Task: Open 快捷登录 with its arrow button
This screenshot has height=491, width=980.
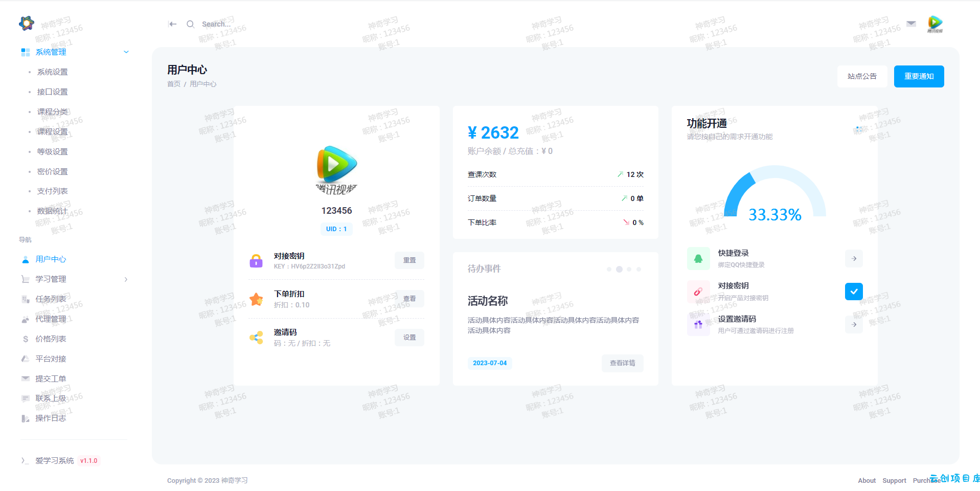Action: pyautogui.click(x=854, y=259)
